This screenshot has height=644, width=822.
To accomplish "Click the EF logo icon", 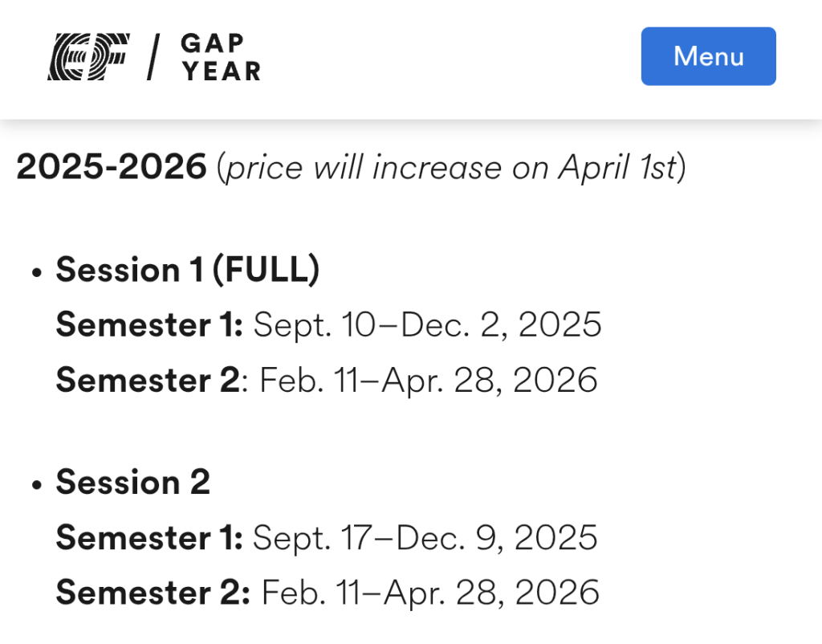I will (88, 57).
